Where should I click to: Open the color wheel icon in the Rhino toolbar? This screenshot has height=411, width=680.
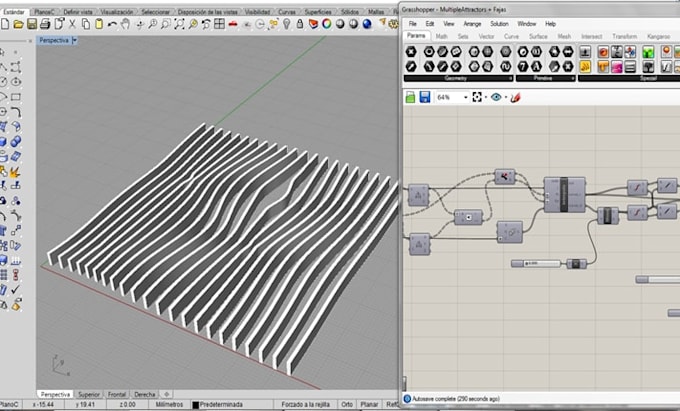tap(327, 24)
